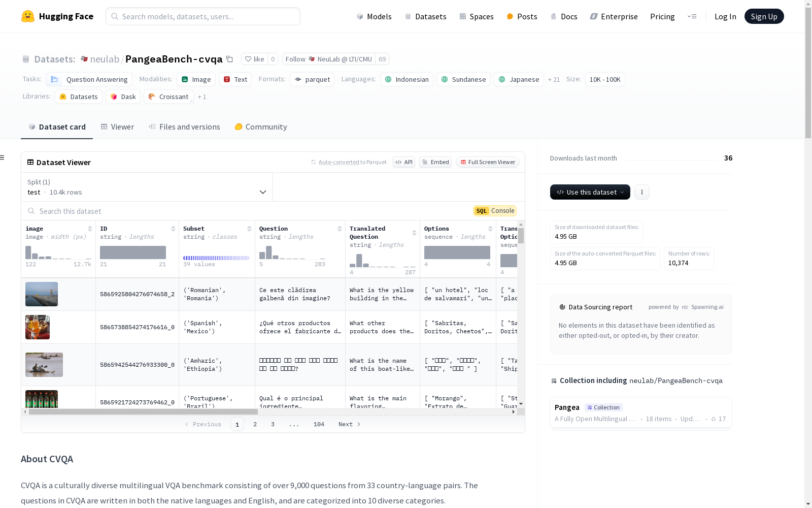Select the 10K - 100K size tag
Viewport: 812px width, 508px height.
(x=605, y=79)
